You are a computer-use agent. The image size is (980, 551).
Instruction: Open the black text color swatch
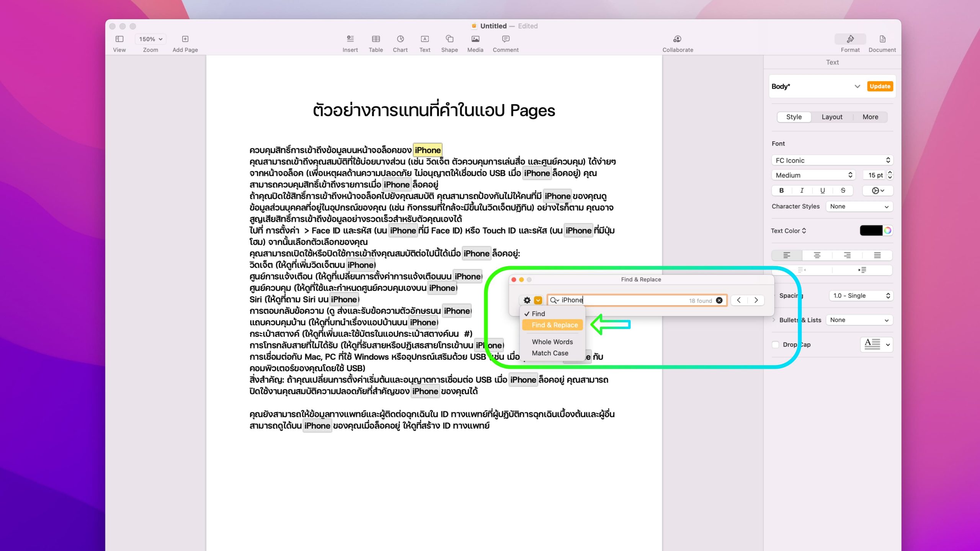871,231
